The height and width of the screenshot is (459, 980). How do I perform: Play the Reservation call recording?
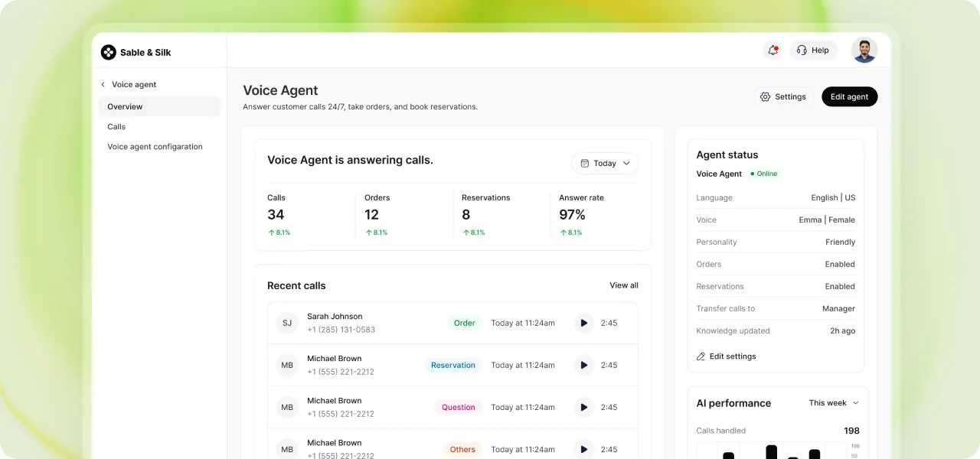pyautogui.click(x=584, y=365)
